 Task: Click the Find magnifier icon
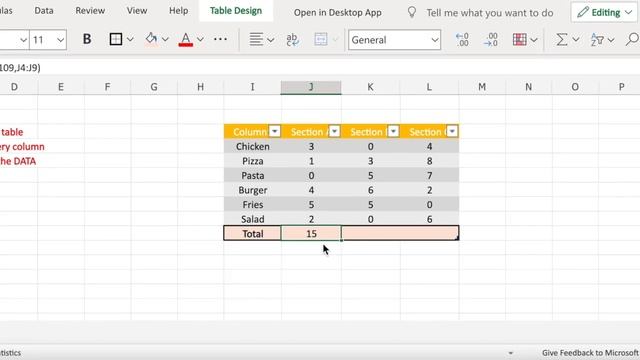coord(632,39)
